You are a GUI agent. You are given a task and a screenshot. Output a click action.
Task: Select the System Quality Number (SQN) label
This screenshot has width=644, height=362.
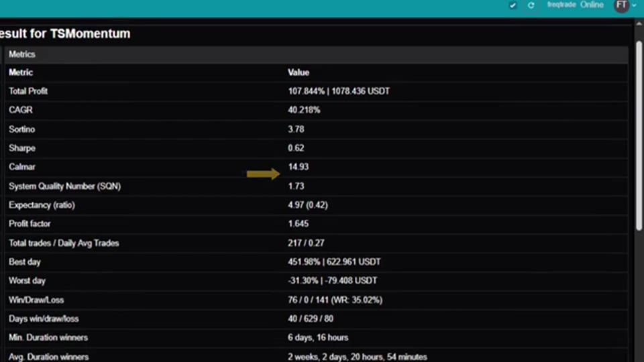pos(64,186)
